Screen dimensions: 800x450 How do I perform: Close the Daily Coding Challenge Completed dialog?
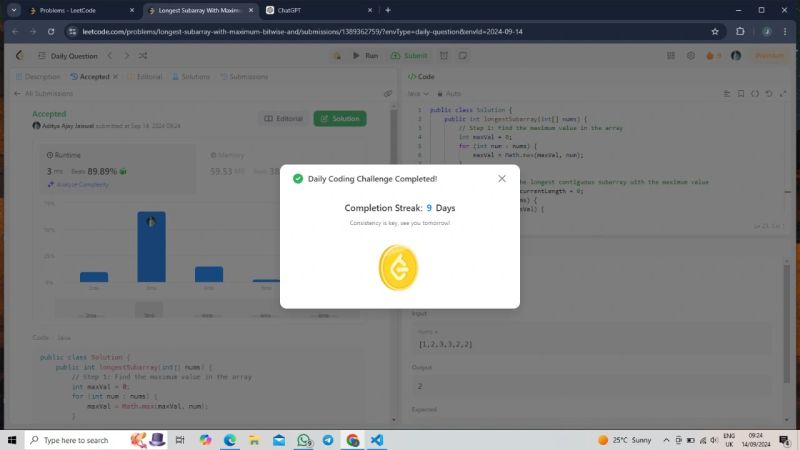[x=502, y=179]
